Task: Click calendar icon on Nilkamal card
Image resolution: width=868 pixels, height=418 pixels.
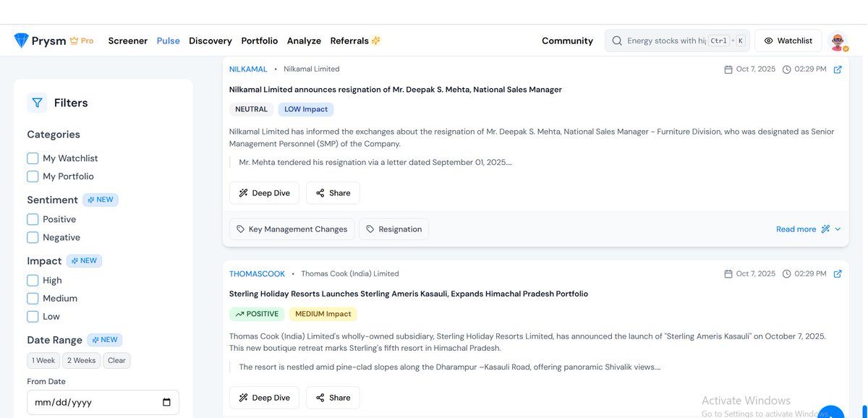Action: pyautogui.click(x=728, y=69)
